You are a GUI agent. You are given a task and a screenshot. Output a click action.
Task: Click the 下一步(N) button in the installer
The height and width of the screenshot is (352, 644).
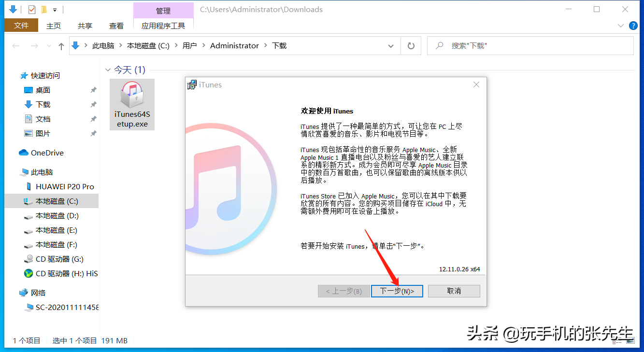[397, 291]
